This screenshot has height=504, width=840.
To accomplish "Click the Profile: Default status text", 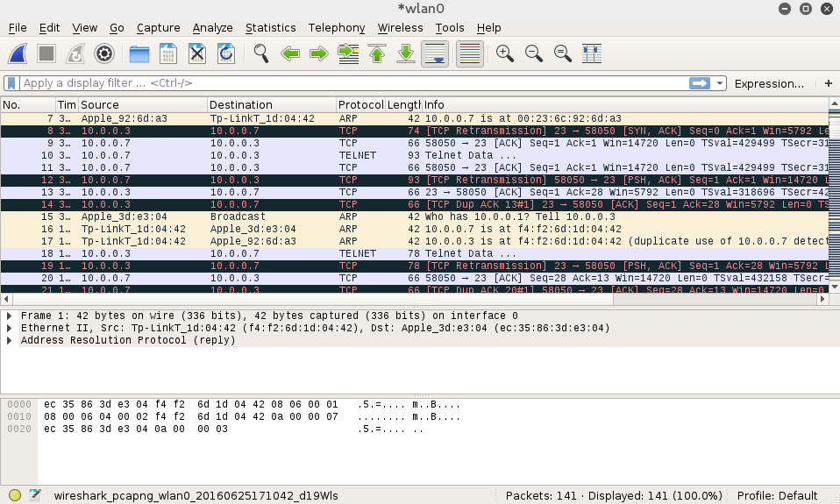I will (777, 495).
